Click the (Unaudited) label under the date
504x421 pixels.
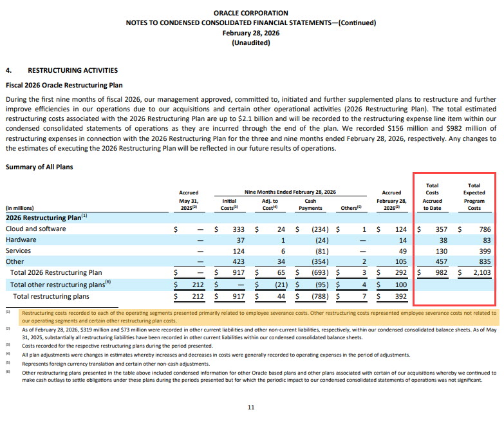(x=251, y=43)
